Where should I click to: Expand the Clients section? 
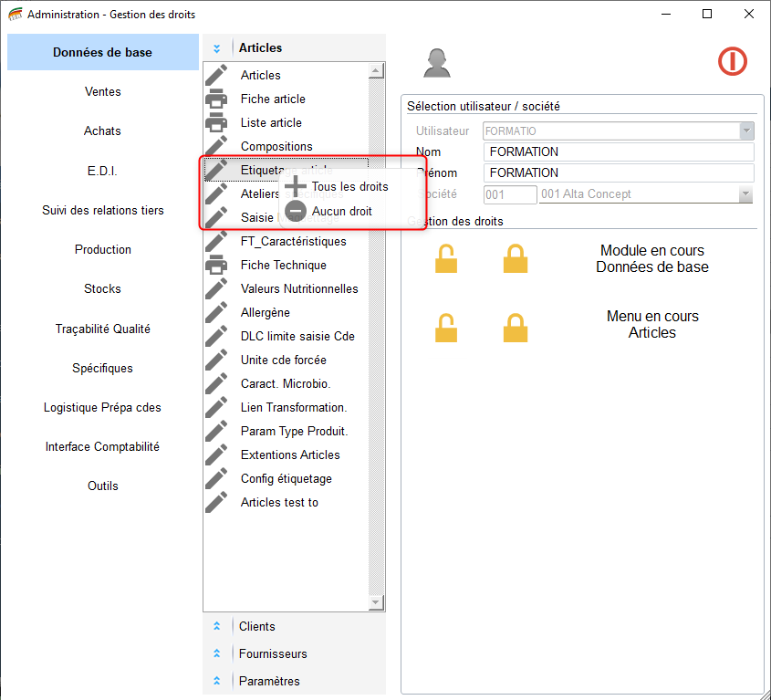pos(256,626)
